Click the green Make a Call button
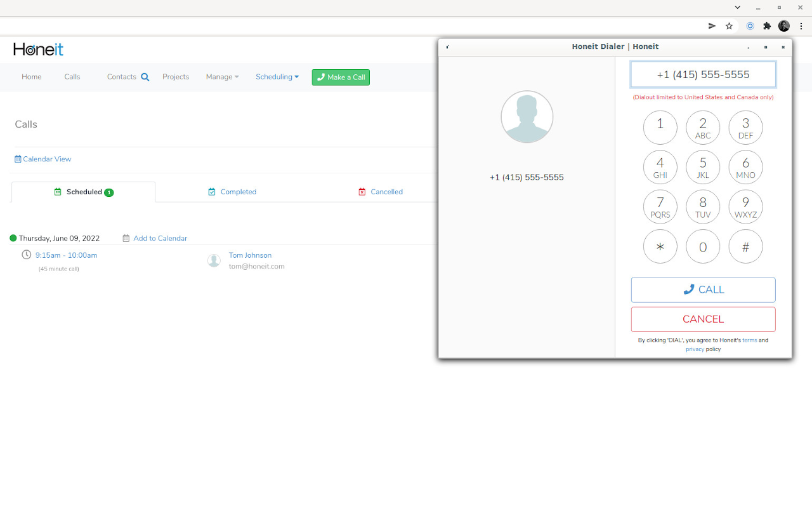This screenshot has width=812, height=508. click(x=341, y=77)
